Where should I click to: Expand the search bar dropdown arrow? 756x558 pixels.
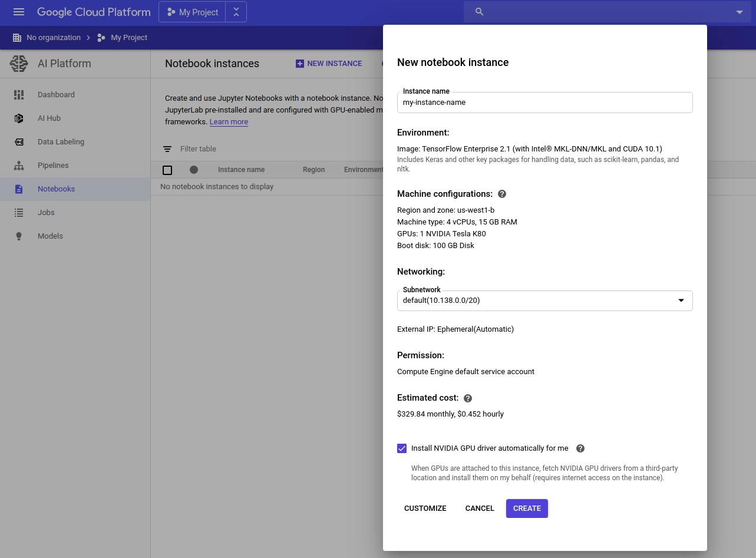740,12
